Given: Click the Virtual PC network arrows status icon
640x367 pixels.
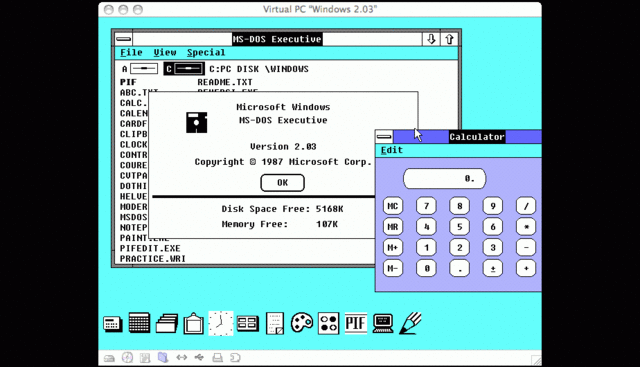Looking at the screenshot, I should [182, 358].
